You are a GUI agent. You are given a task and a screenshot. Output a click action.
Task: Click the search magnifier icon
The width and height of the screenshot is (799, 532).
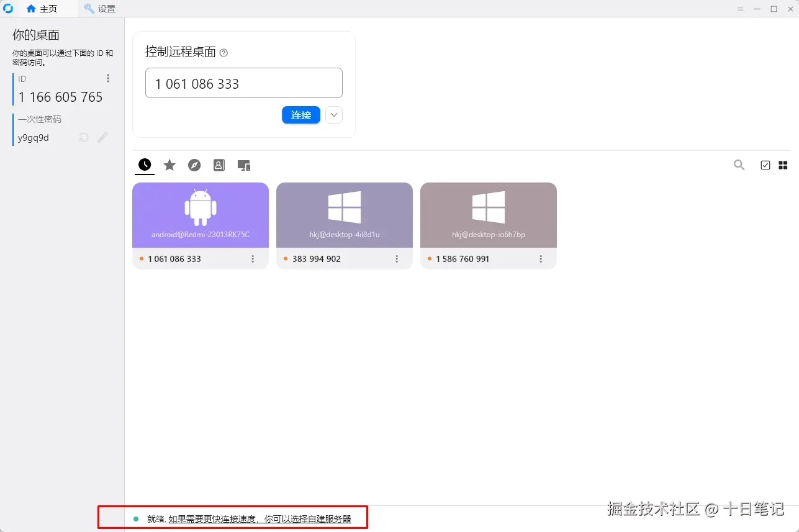[x=739, y=165]
